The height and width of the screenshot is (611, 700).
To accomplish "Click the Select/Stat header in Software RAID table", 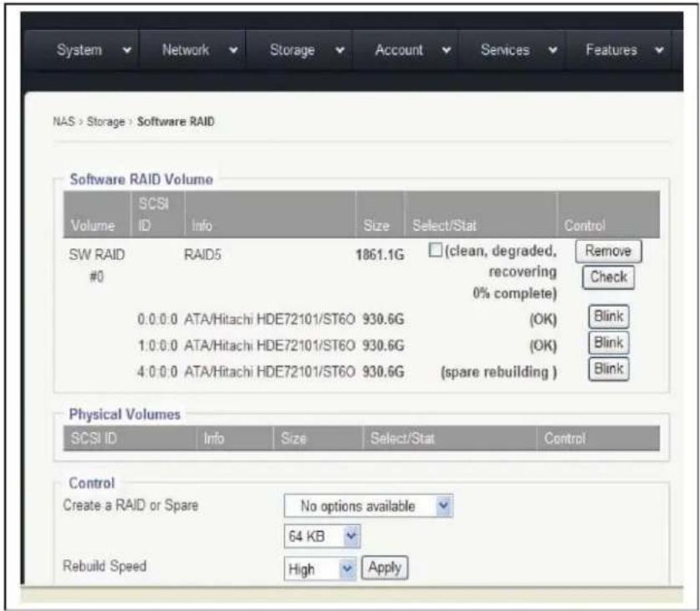I will pyautogui.click(x=444, y=226).
